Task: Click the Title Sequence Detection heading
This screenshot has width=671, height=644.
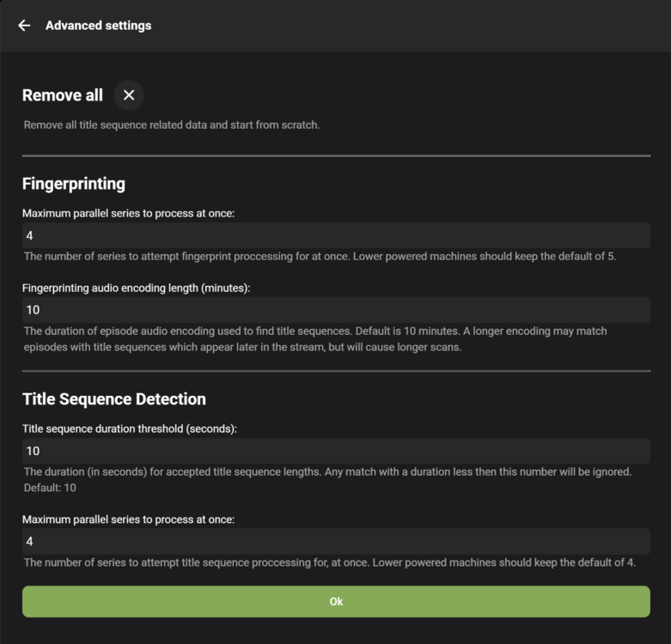Action: coord(113,399)
